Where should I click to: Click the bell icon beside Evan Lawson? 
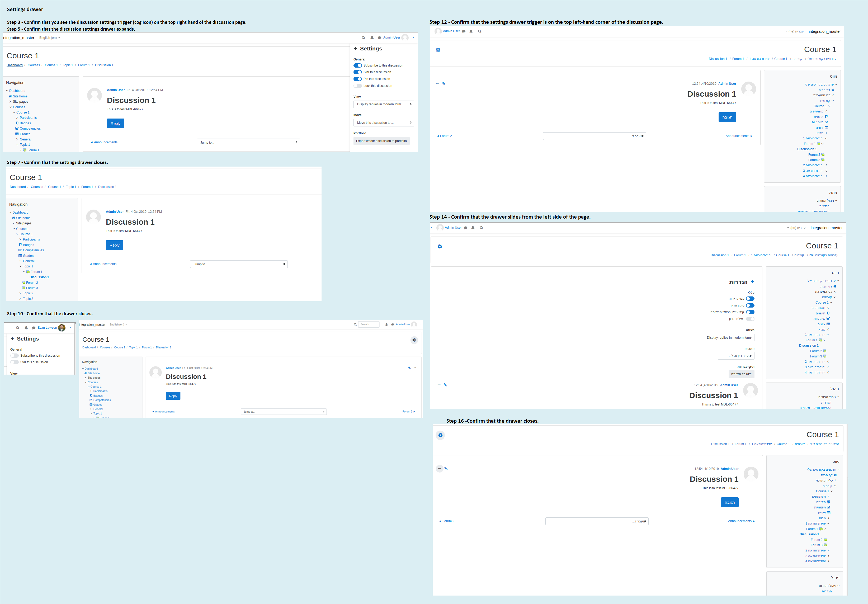click(x=26, y=328)
